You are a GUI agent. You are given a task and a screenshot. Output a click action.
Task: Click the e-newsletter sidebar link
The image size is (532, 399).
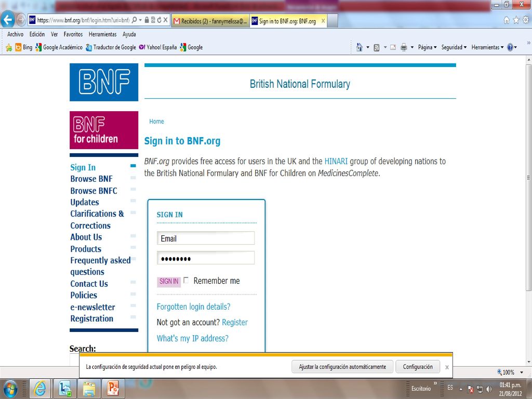92,307
